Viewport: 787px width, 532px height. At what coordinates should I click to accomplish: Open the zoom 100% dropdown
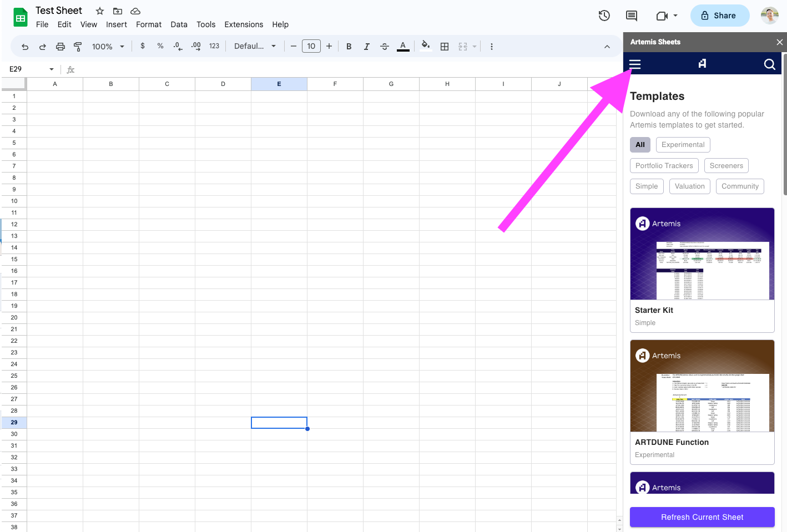(x=108, y=47)
